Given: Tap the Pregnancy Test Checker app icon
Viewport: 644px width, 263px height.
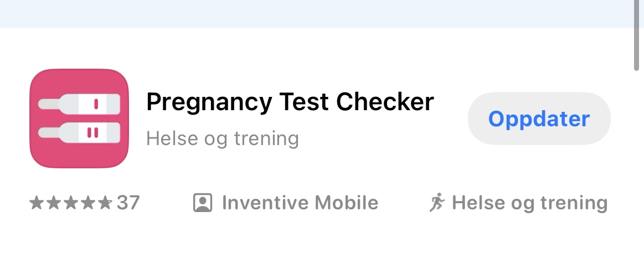Looking at the screenshot, I should (79, 118).
